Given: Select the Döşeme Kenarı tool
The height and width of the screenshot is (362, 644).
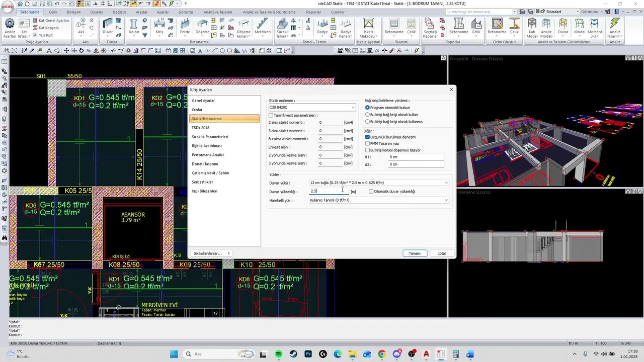Looking at the screenshot, I should (x=244, y=29).
